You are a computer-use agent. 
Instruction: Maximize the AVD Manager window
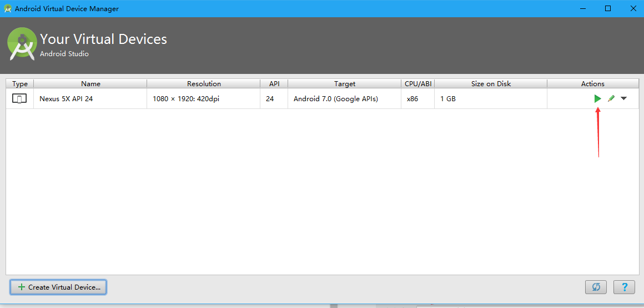608,8
